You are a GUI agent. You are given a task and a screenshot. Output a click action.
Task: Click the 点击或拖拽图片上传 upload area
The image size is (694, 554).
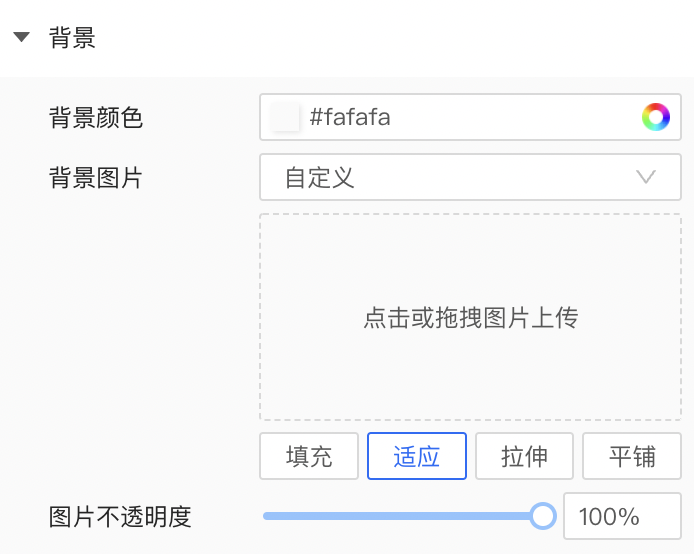point(470,317)
